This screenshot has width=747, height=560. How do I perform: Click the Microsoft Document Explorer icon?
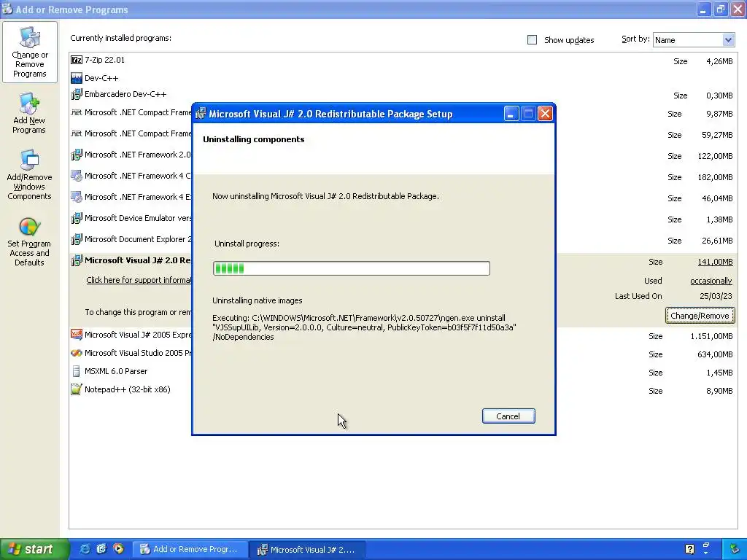(76, 239)
